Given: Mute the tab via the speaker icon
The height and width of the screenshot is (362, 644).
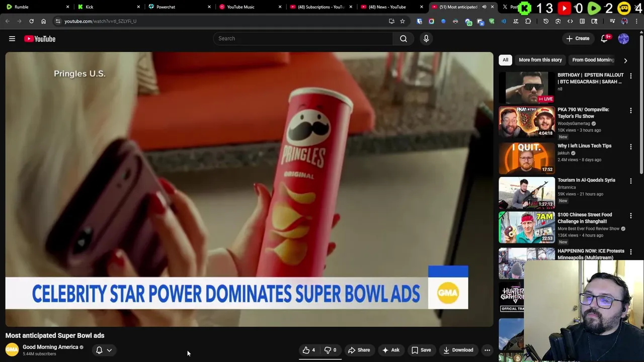Looking at the screenshot, I should pyautogui.click(x=484, y=7).
